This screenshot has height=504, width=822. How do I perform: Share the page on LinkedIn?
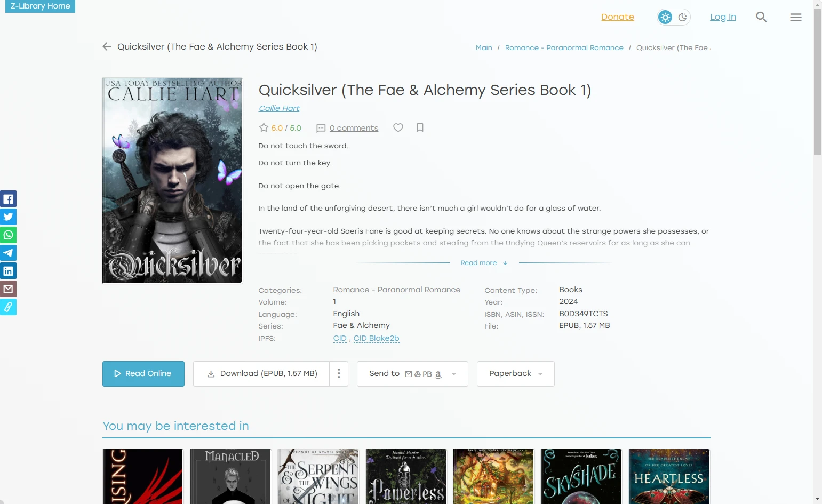click(8, 271)
